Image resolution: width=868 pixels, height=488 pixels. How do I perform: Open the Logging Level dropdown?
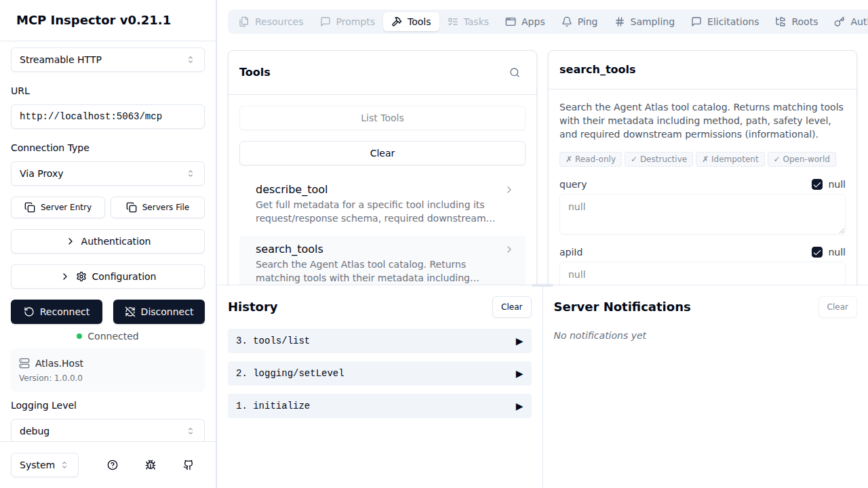coord(107,430)
